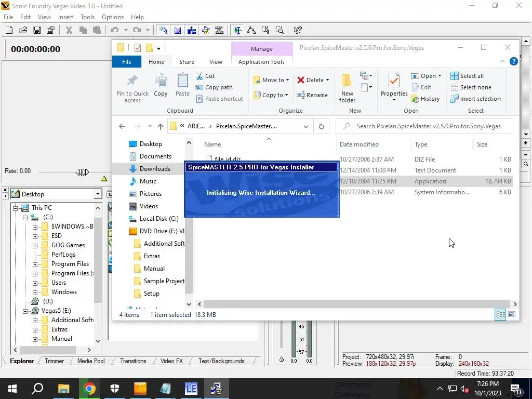Switch to large icons view button

click(x=512, y=314)
